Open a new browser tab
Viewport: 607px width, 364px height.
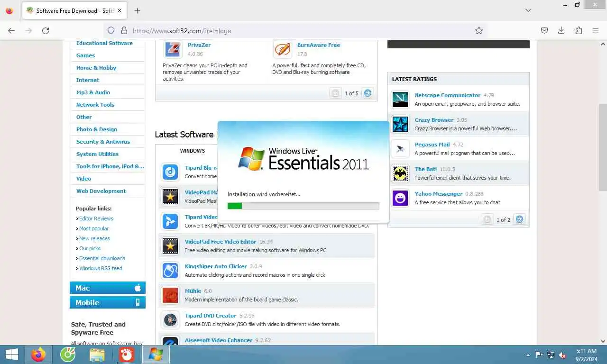pos(137,10)
